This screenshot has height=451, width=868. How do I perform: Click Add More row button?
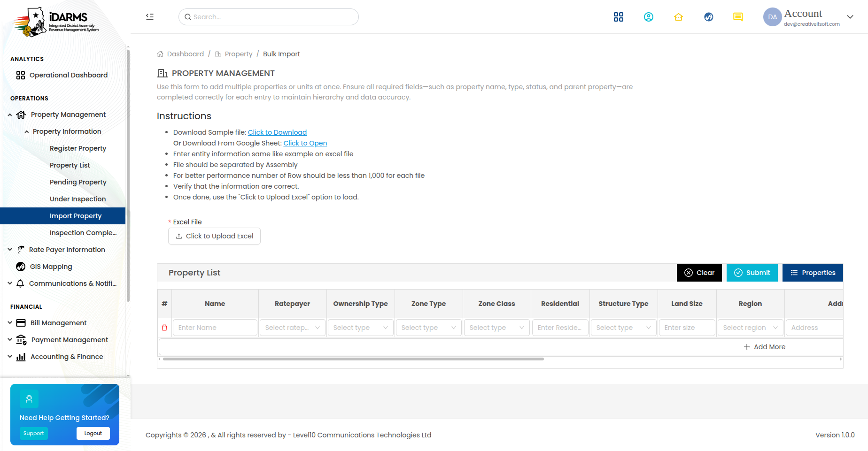[765, 347]
